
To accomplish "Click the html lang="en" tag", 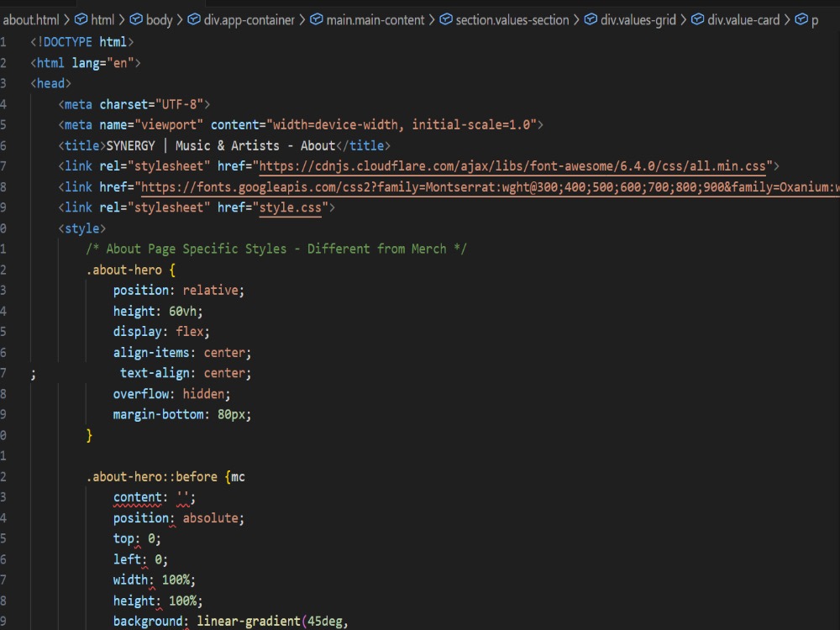I will [x=85, y=63].
